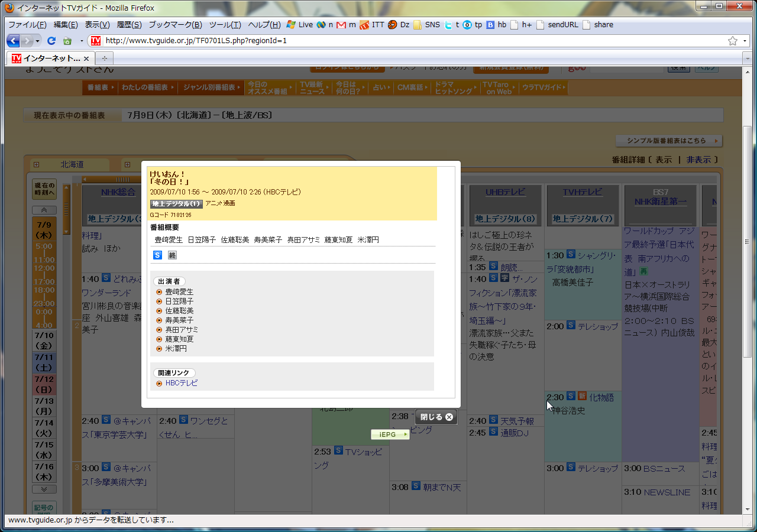Image resolution: width=757 pixels, height=532 pixels.
Task: Open the SNS bookmark folder
Action: point(426,25)
